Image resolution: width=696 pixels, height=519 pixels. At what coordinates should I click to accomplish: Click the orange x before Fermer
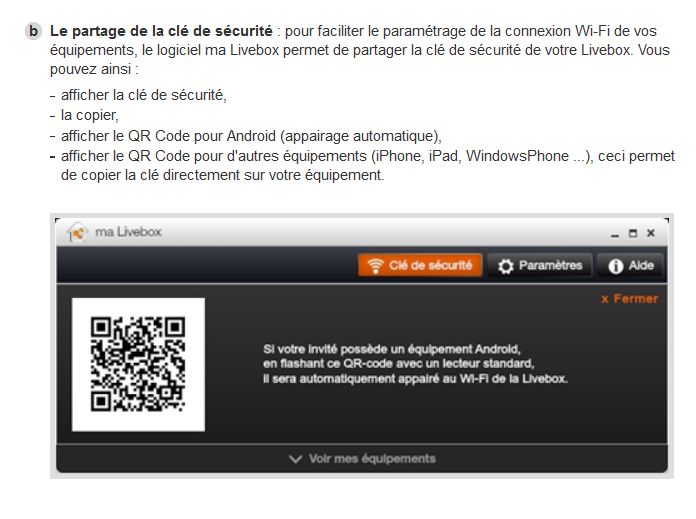[x=605, y=299]
